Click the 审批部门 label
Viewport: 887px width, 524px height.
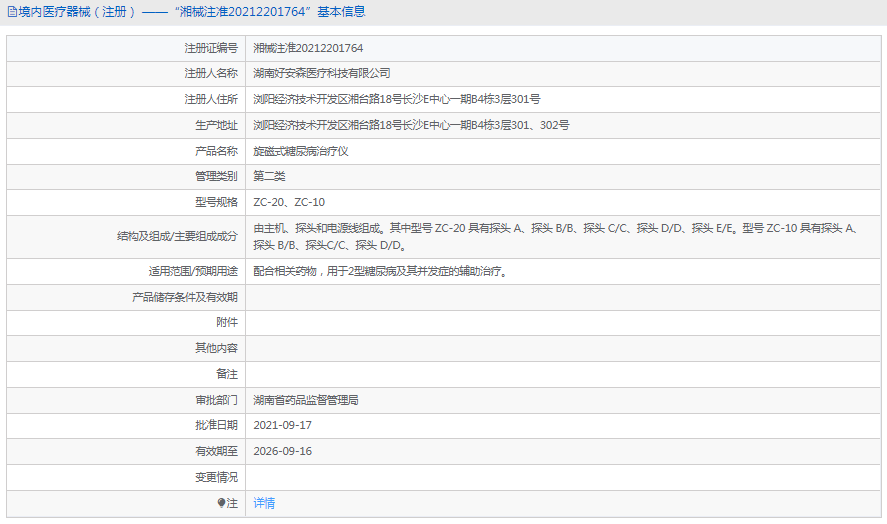[x=217, y=400]
